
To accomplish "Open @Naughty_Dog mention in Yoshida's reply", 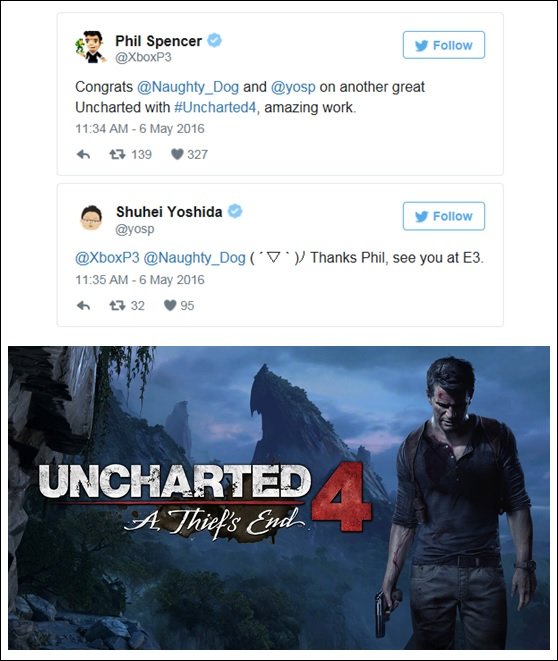I will coord(194,258).
